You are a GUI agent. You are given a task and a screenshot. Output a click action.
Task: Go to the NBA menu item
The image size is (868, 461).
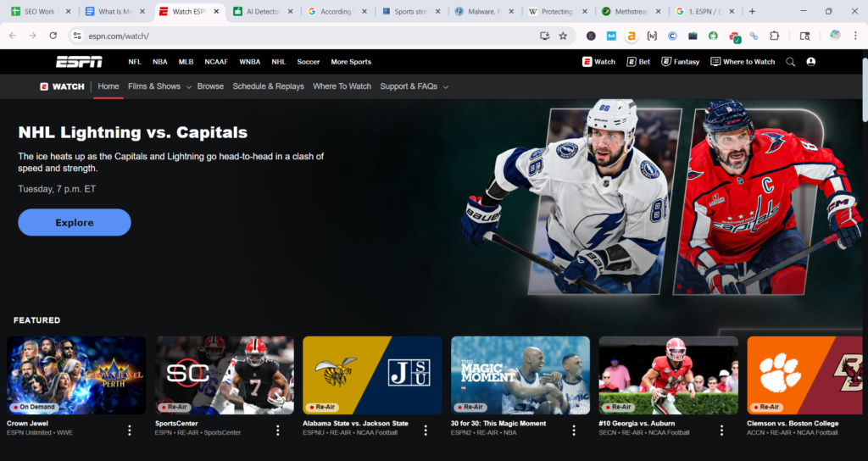[160, 62]
